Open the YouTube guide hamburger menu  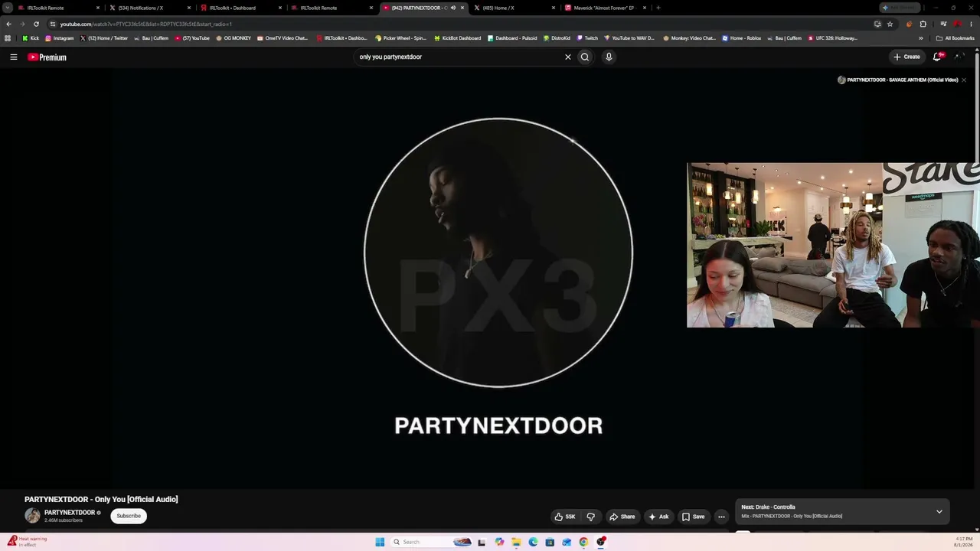pyautogui.click(x=13, y=57)
